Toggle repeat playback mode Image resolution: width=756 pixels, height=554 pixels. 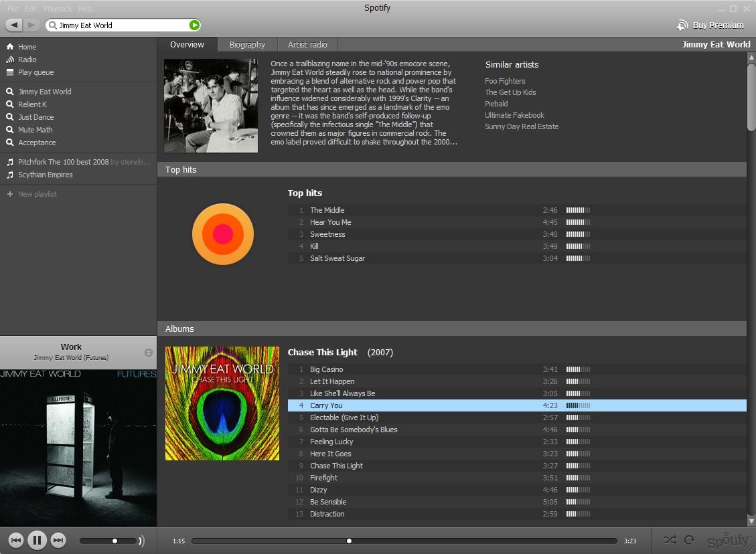(689, 540)
